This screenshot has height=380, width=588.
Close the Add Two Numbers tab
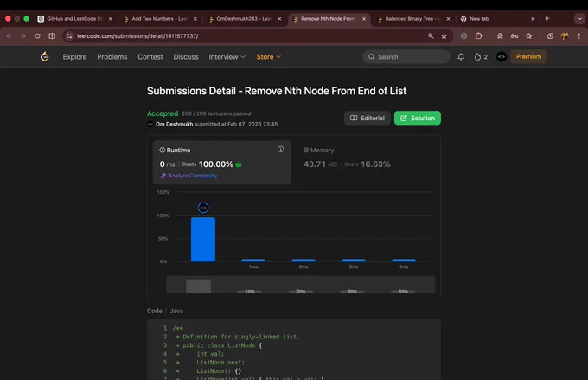195,19
